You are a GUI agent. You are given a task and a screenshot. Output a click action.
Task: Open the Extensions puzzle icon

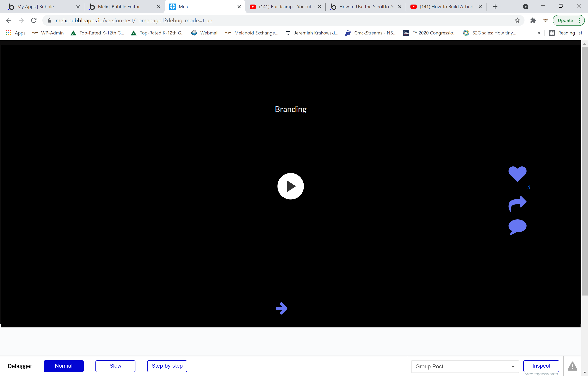533,21
